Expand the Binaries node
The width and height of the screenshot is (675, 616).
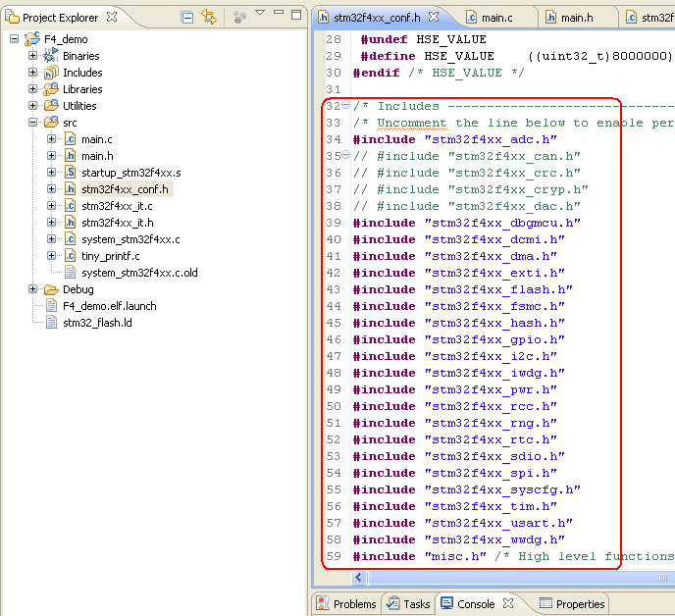(x=32, y=56)
